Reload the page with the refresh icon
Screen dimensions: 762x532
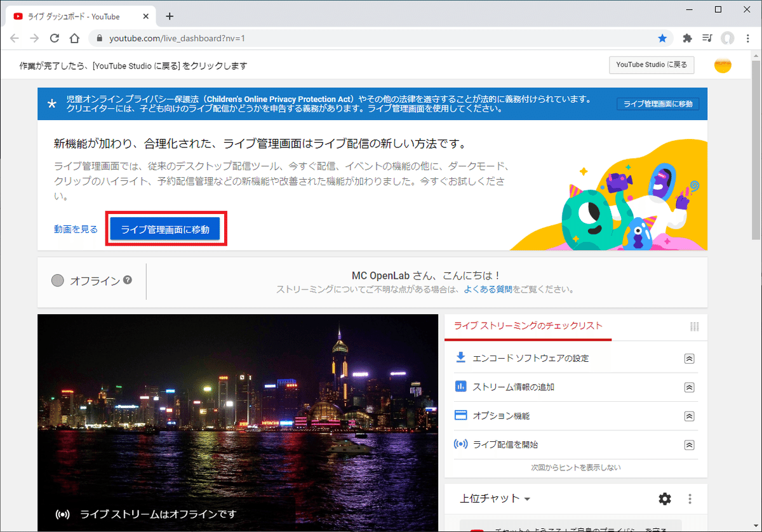pos(55,38)
